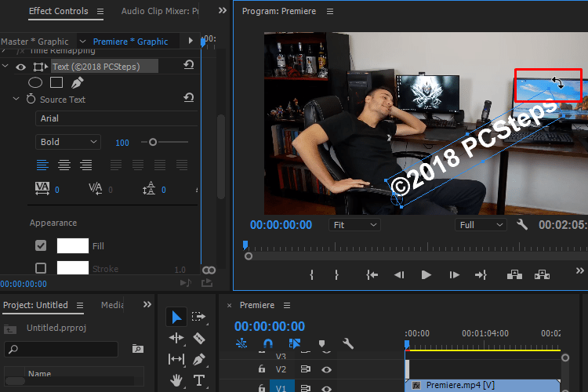
Task: Select the Selection tool
Action: coord(176,318)
